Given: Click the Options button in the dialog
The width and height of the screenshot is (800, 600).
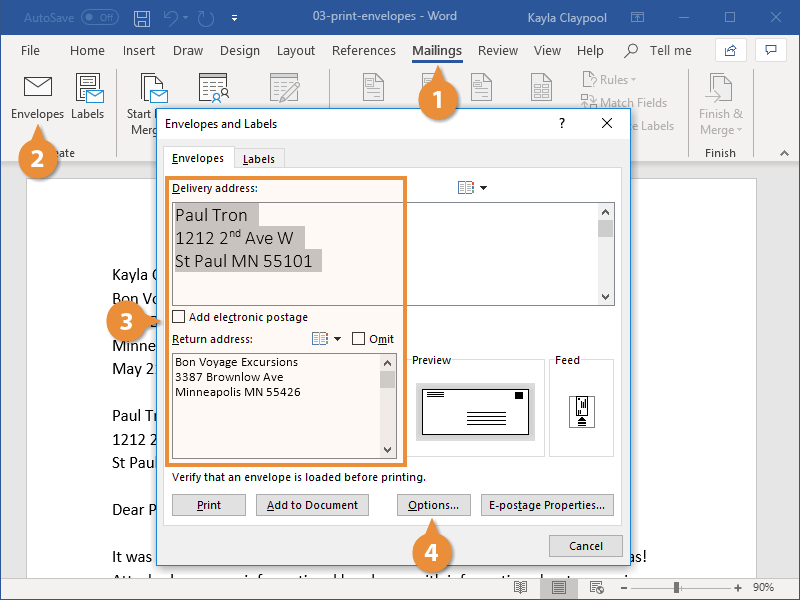Looking at the screenshot, I should click(x=433, y=505).
